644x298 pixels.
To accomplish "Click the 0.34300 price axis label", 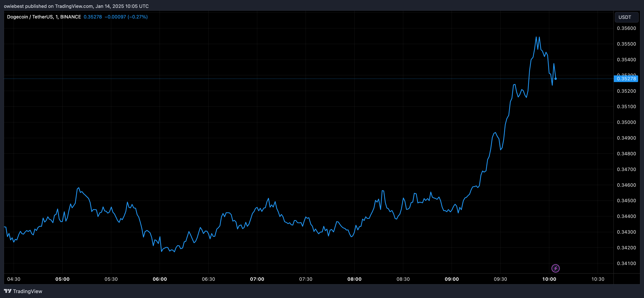I will (x=627, y=232).
